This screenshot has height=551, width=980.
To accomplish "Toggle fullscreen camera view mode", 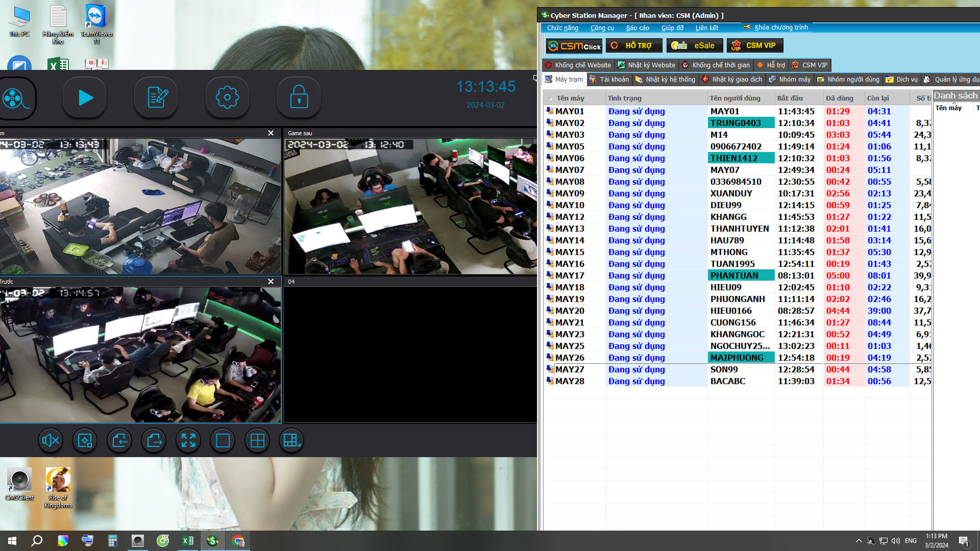I will pyautogui.click(x=187, y=440).
